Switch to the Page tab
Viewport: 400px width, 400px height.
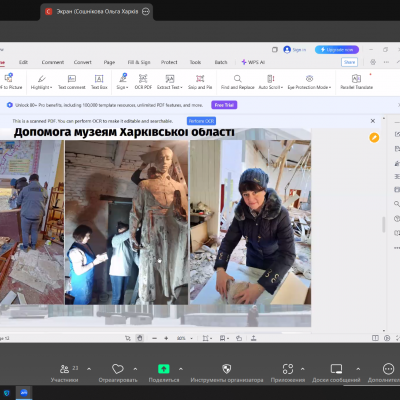(x=109, y=62)
